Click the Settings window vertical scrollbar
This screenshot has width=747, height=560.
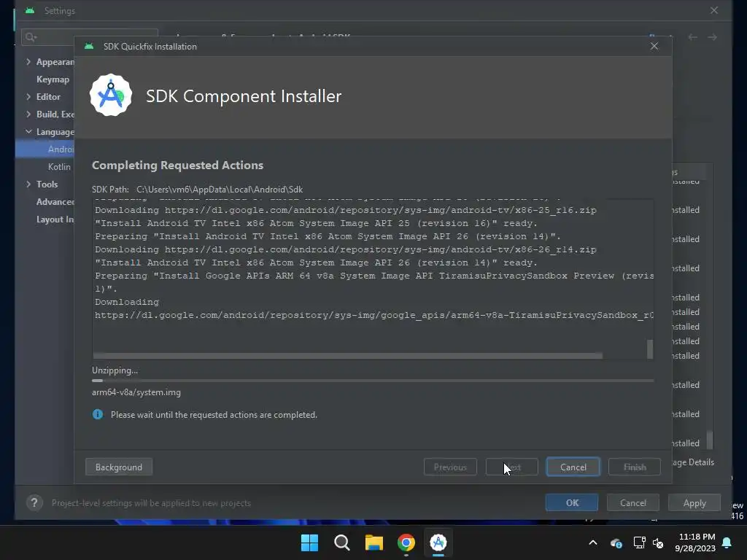[x=710, y=440]
